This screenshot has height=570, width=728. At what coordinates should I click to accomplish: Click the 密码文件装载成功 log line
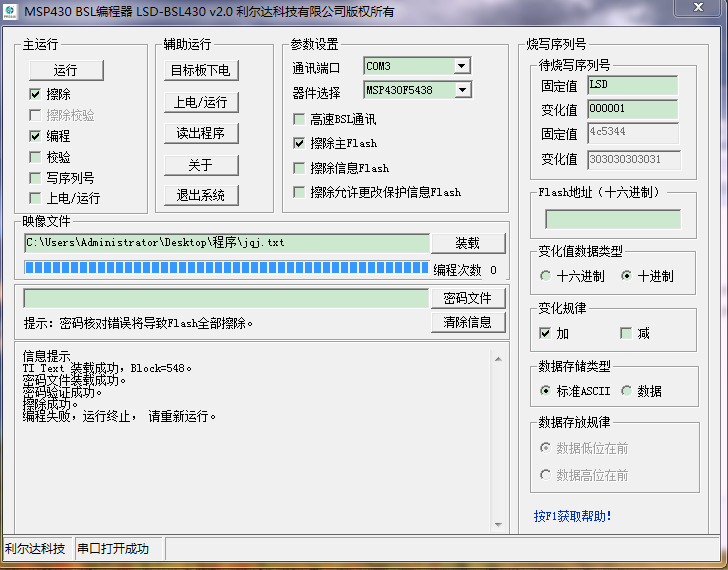click(x=74, y=380)
